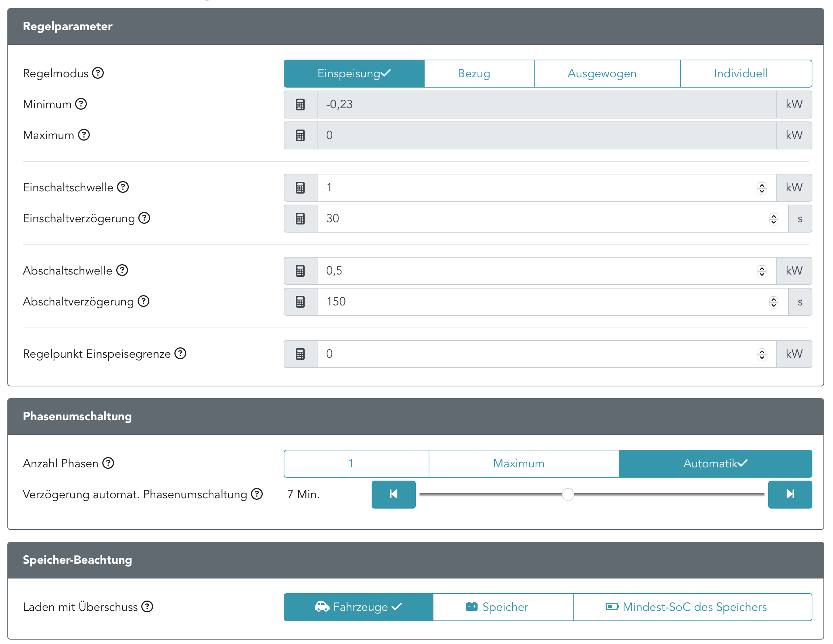
Task: Select the Bezug control mode
Action: click(x=474, y=73)
